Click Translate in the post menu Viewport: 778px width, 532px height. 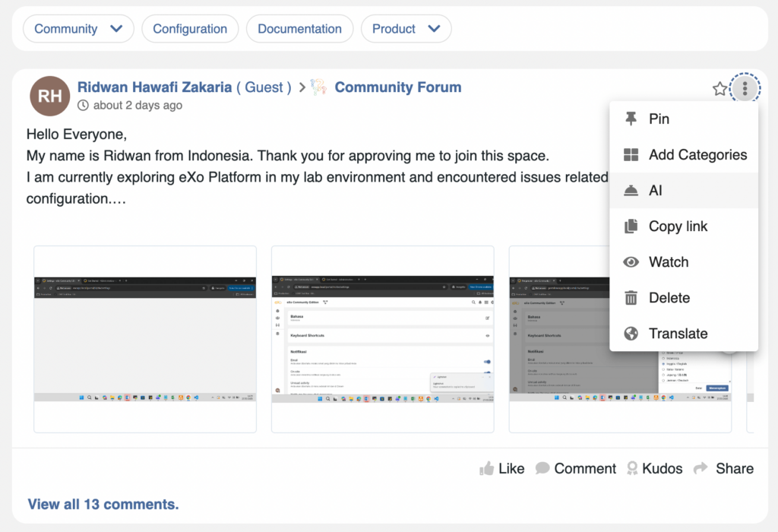point(677,334)
